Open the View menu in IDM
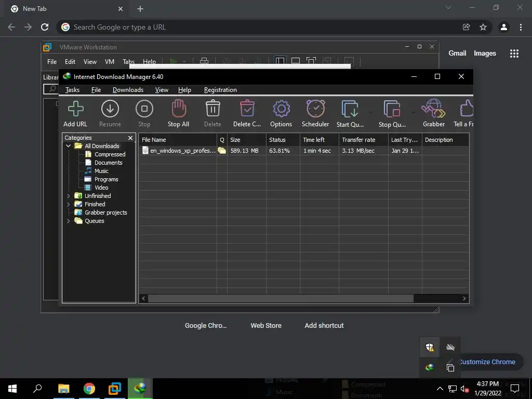Screen dimensions: 532x399 click(x=162, y=90)
